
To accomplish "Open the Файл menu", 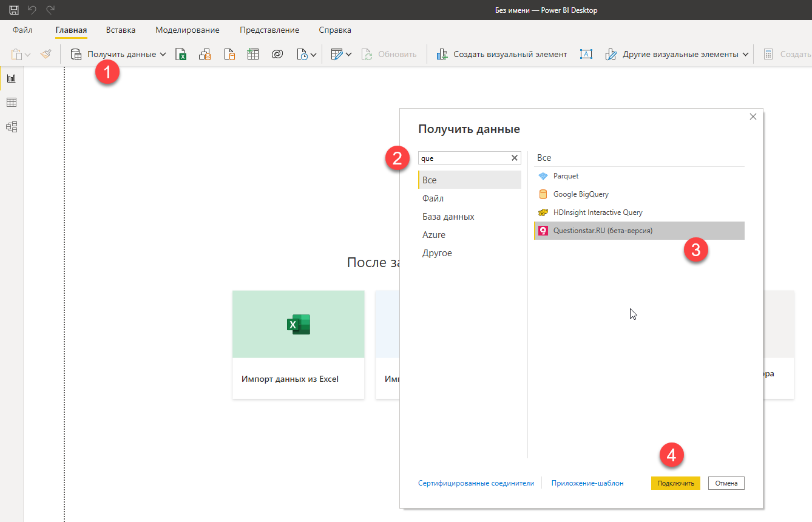I will (x=22, y=30).
